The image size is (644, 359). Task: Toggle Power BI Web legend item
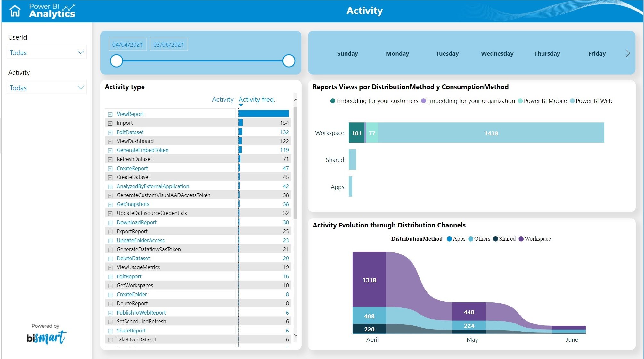593,101
